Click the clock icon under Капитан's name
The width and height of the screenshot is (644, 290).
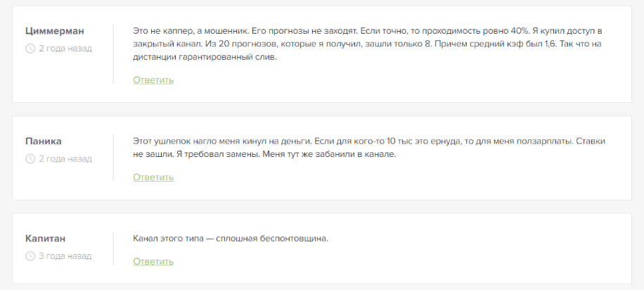pyautogui.click(x=30, y=256)
